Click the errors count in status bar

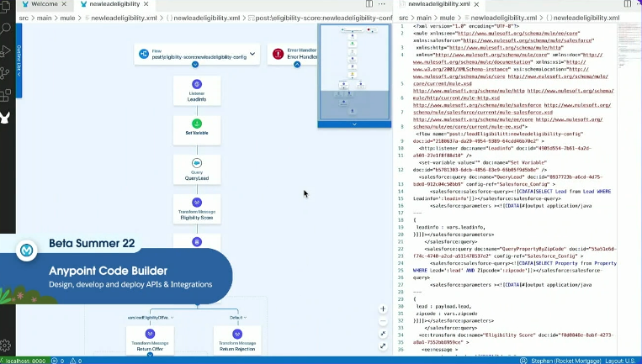58,361
